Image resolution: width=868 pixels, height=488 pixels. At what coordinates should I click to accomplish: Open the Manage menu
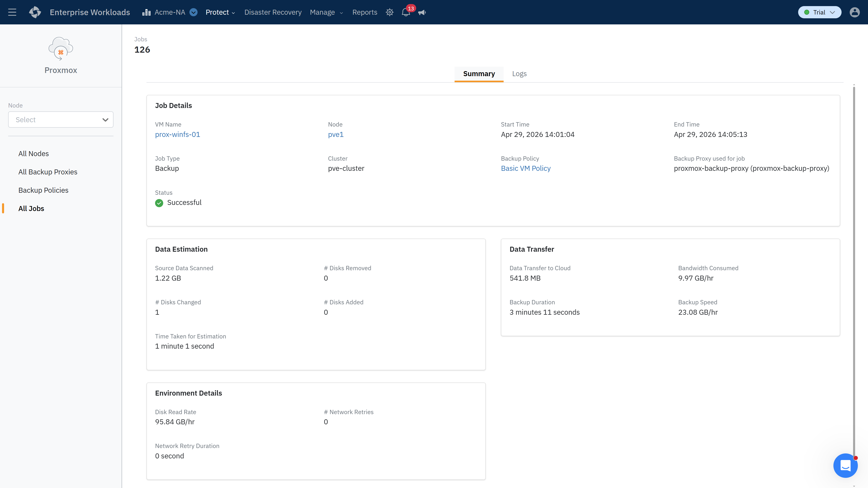pyautogui.click(x=326, y=12)
